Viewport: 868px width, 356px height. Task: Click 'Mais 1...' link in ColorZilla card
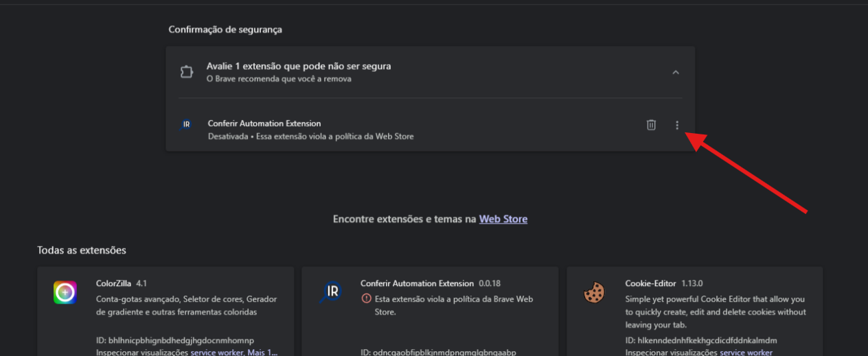click(x=262, y=352)
